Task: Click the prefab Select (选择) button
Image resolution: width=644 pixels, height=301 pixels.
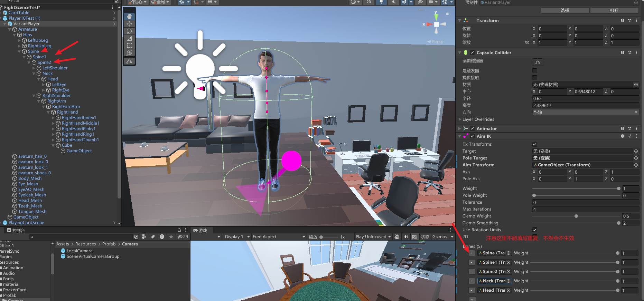Action: [565, 10]
